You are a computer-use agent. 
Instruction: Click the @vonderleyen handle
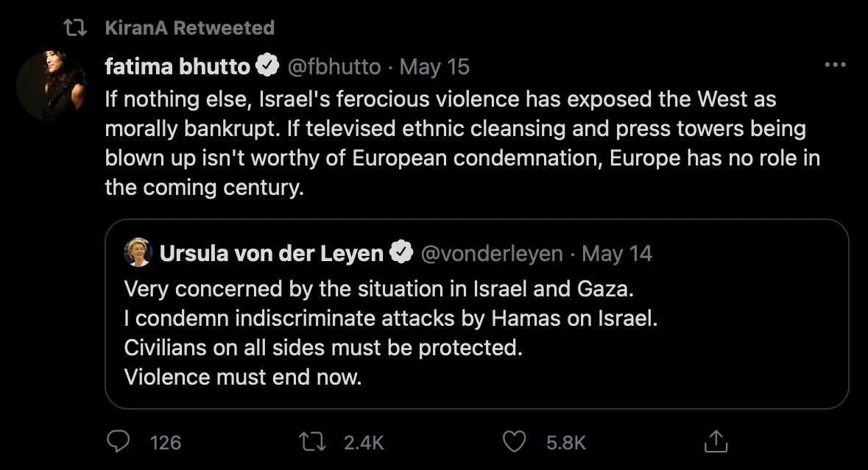(x=491, y=254)
